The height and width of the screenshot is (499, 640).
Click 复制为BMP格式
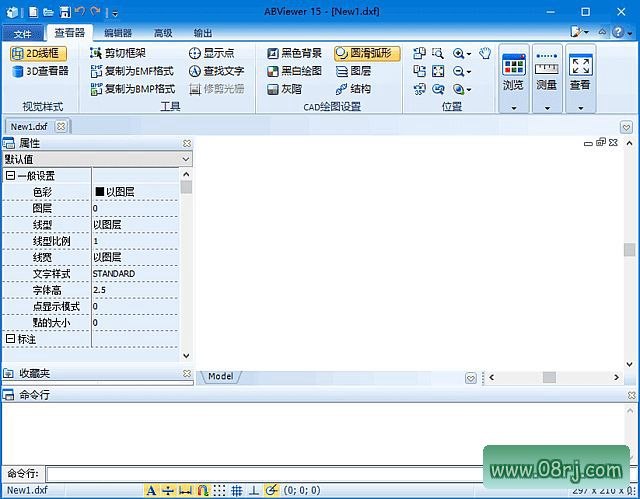click(x=133, y=89)
